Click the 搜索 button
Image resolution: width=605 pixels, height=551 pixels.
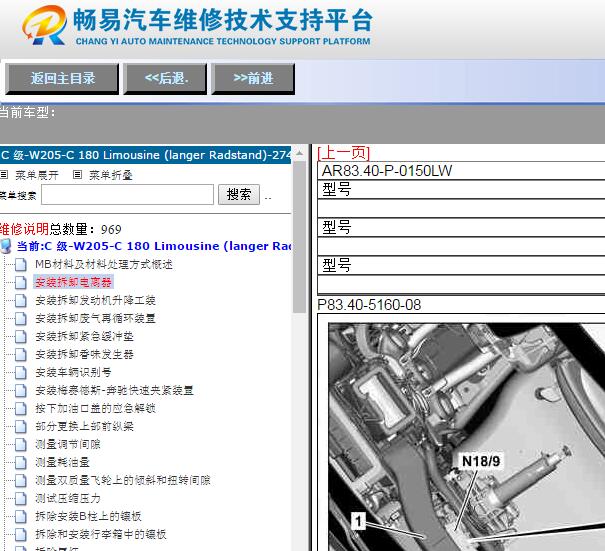click(x=239, y=194)
